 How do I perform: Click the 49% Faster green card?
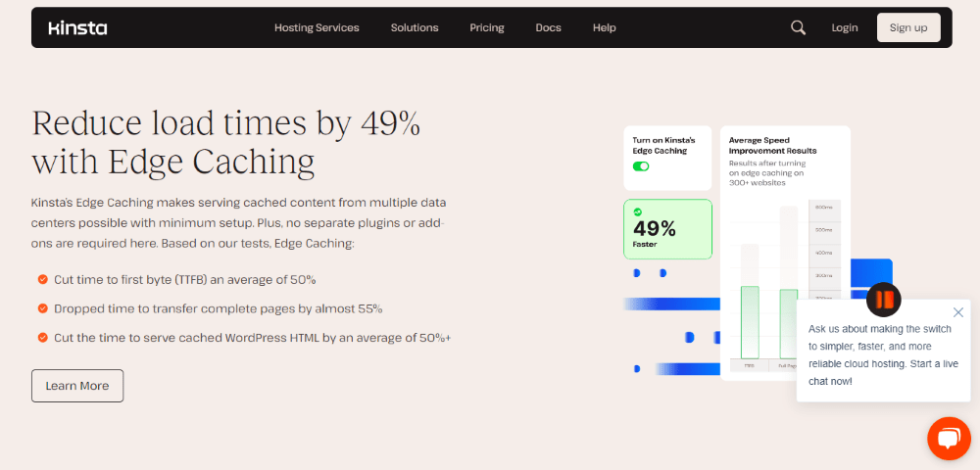pyautogui.click(x=667, y=229)
